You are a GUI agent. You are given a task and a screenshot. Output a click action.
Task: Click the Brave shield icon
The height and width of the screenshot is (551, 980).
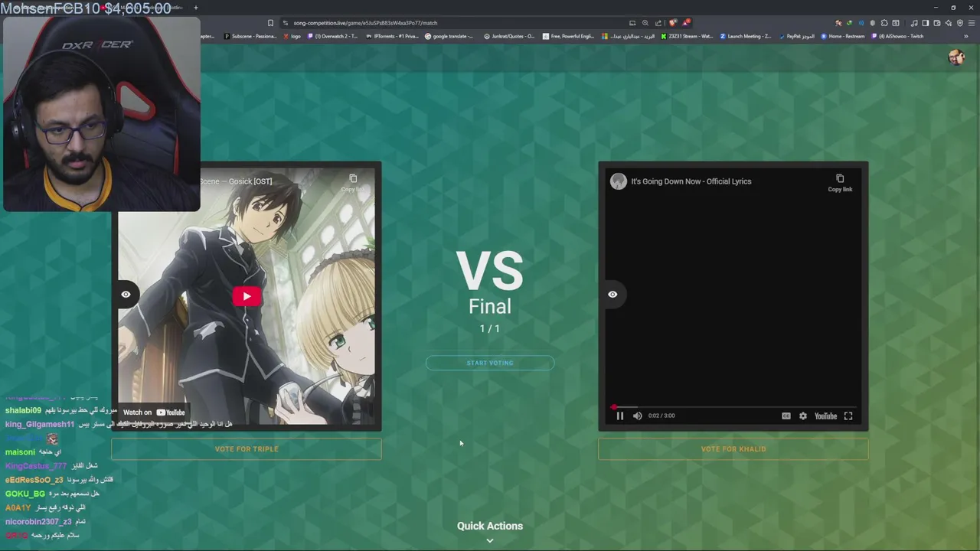click(x=673, y=23)
